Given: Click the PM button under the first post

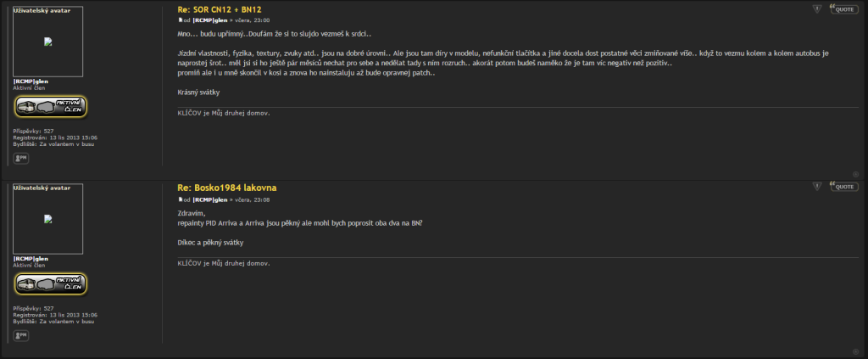Looking at the screenshot, I should (21, 158).
